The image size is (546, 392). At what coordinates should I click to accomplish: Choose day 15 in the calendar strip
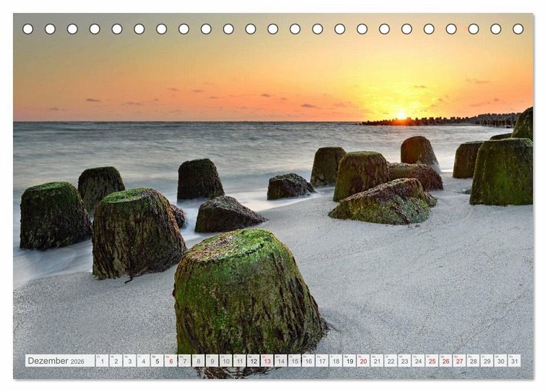click(295, 361)
